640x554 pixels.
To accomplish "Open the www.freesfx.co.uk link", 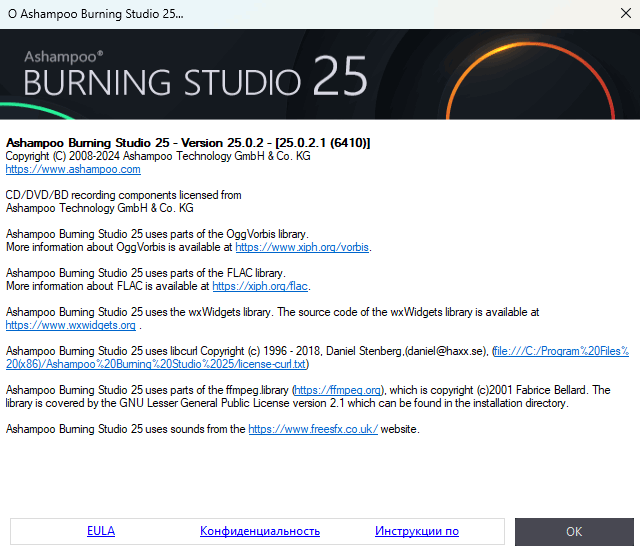I will (313, 429).
